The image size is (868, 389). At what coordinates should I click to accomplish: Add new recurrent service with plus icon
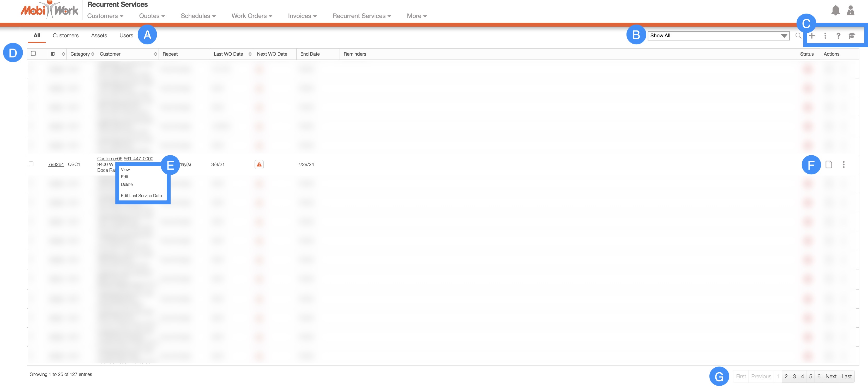pyautogui.click(x=812, y=36)
